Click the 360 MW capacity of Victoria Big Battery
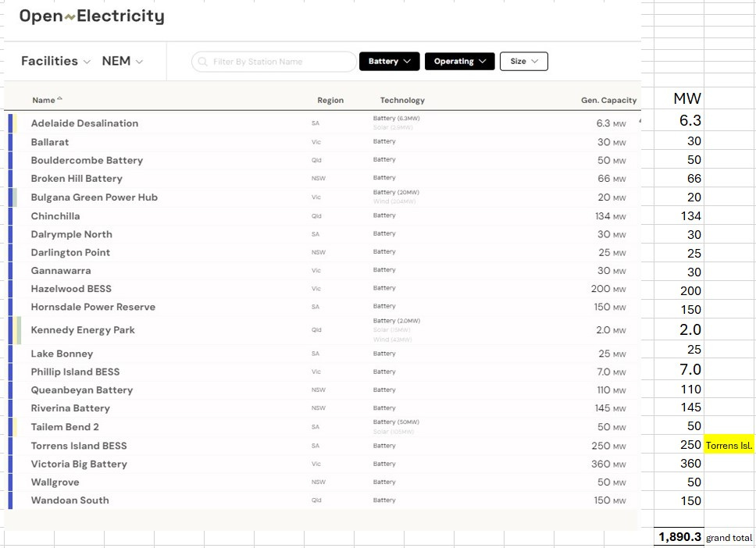Screen dimensions: 756x548 coord(608,464)
